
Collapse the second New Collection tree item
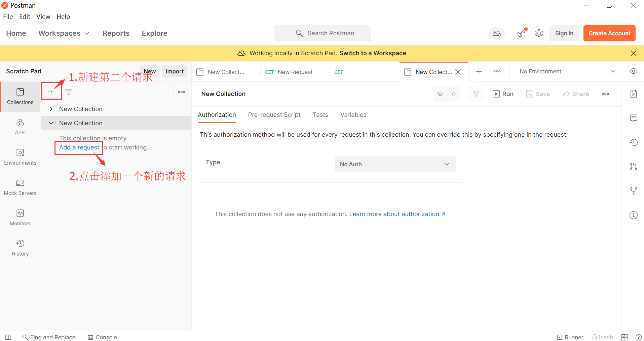[51, 123]
